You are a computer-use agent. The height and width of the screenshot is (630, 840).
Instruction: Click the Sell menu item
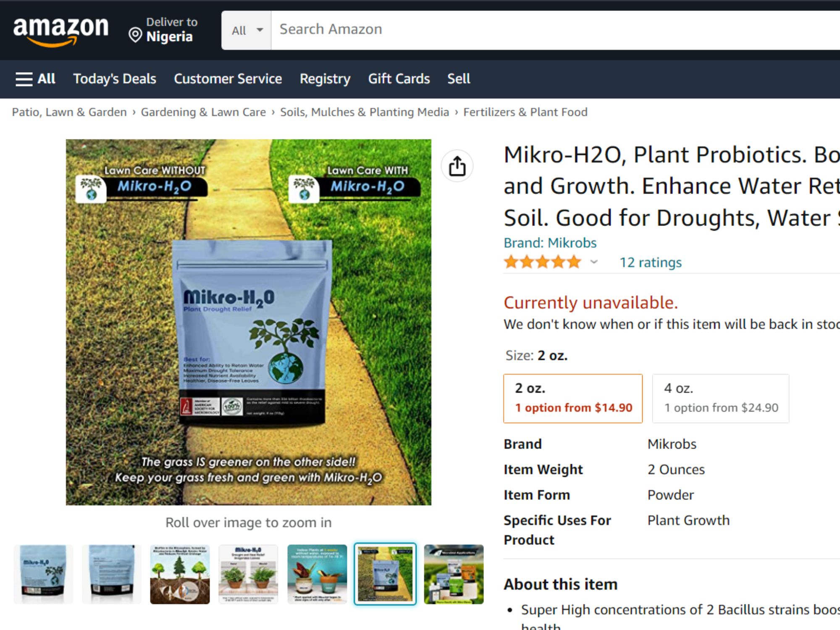click(x=459, y=79)
